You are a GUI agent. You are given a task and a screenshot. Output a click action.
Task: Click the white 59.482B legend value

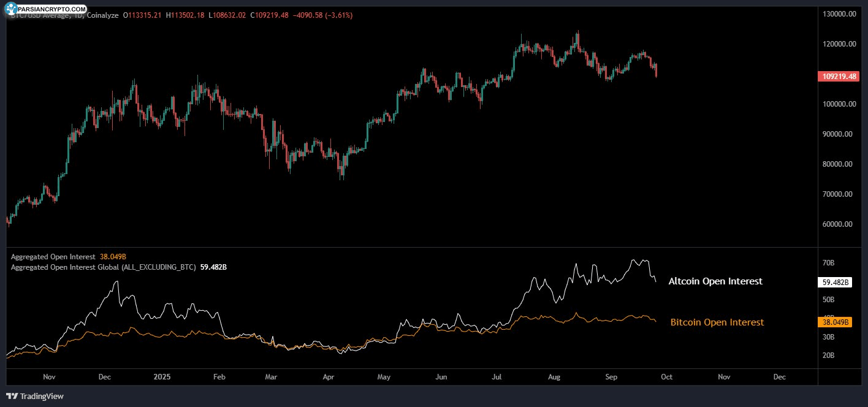pyautogui.click(x=214, y=267)
